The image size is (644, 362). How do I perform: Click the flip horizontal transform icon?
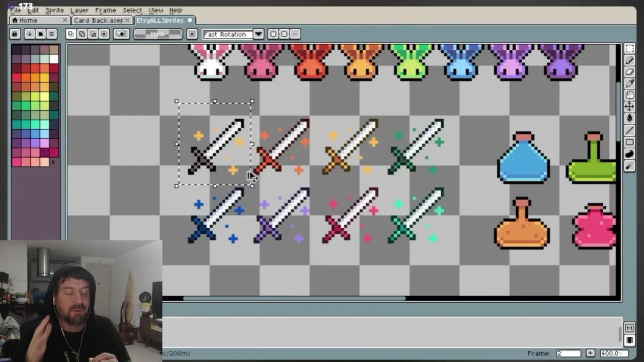coord(273,34)
